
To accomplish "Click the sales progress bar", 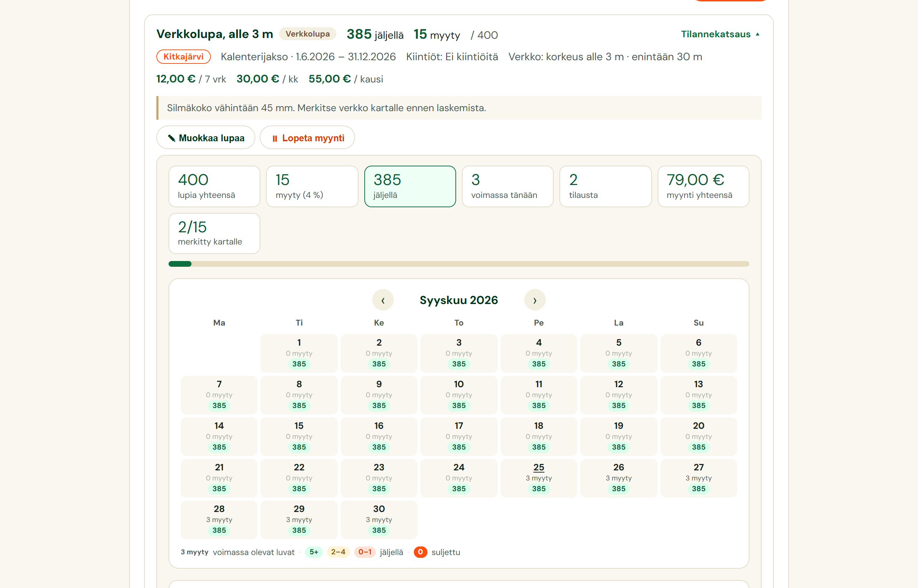I will [459, 264].
